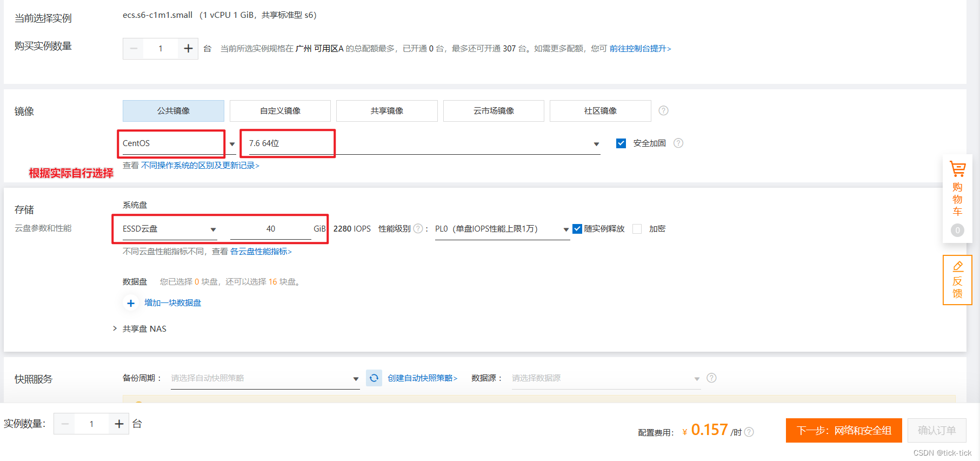Click the 反馈 feedback button

[957, 280]
